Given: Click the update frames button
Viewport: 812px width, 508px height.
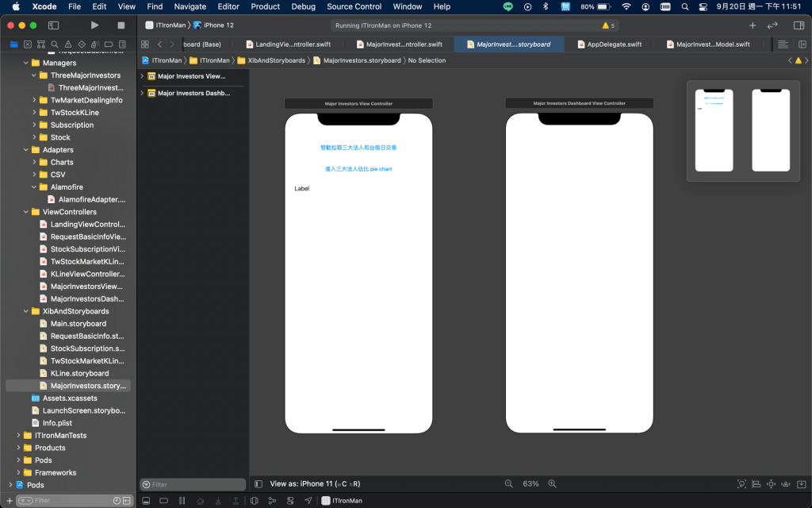Looking at the screenshot, I should [x=741, y=484].
